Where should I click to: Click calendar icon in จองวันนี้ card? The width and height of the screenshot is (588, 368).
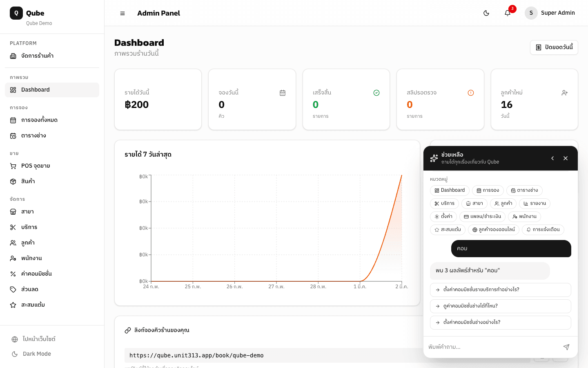coord(283,93)
